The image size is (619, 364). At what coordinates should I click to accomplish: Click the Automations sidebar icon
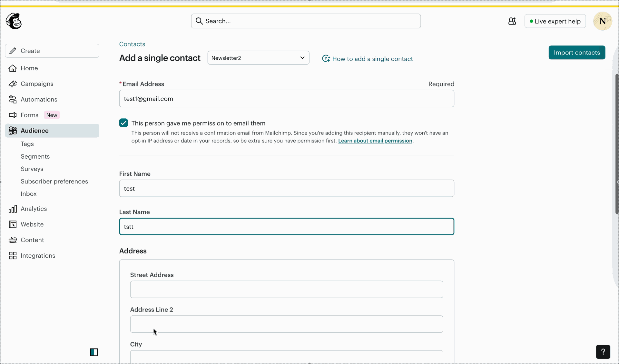13,99
